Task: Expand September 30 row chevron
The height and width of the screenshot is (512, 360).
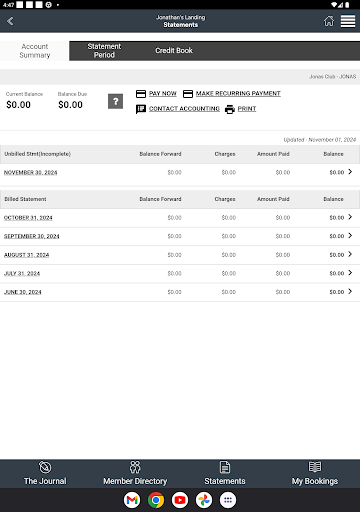Action: tap(350, 236)
